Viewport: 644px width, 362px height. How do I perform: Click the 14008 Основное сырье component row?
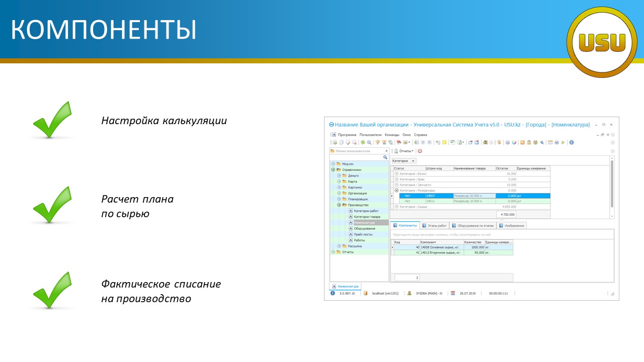(x=453, y=247)
